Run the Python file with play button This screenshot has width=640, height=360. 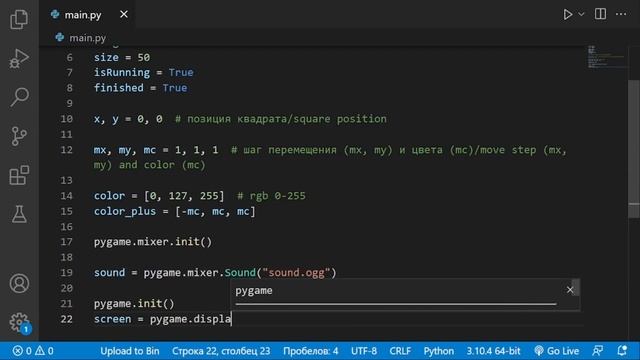[567, 14]
